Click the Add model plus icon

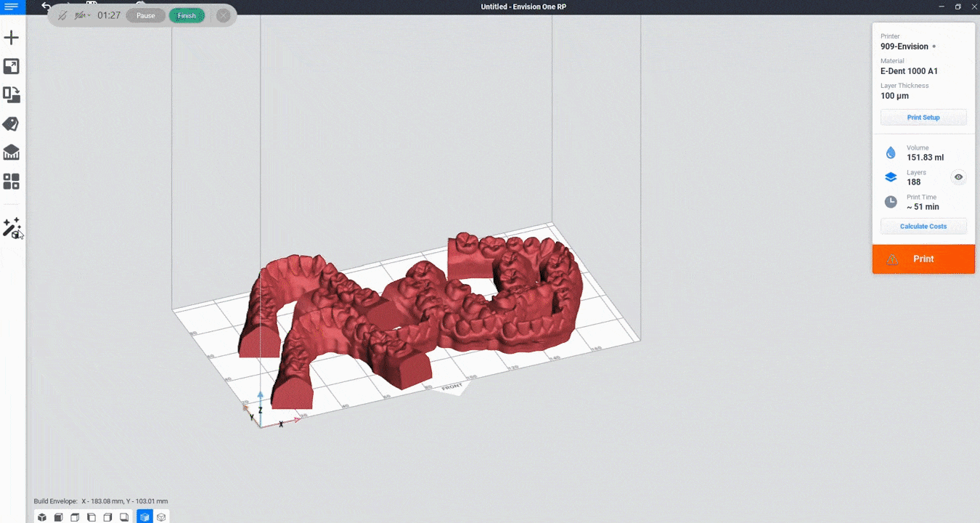click(12, 38)
